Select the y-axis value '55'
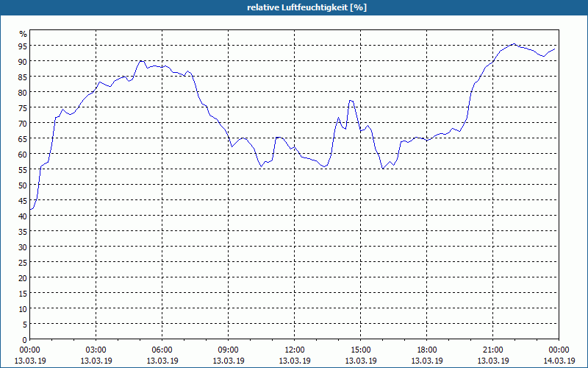 (x=23, y=170)
